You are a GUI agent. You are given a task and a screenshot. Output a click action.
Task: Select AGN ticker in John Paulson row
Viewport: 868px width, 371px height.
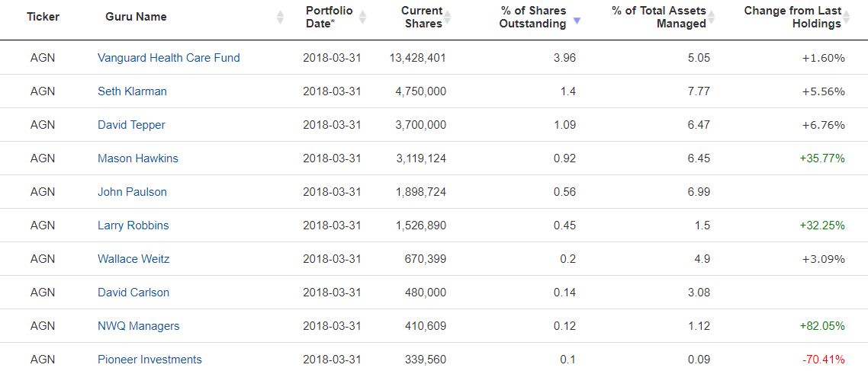coord(43,192)
